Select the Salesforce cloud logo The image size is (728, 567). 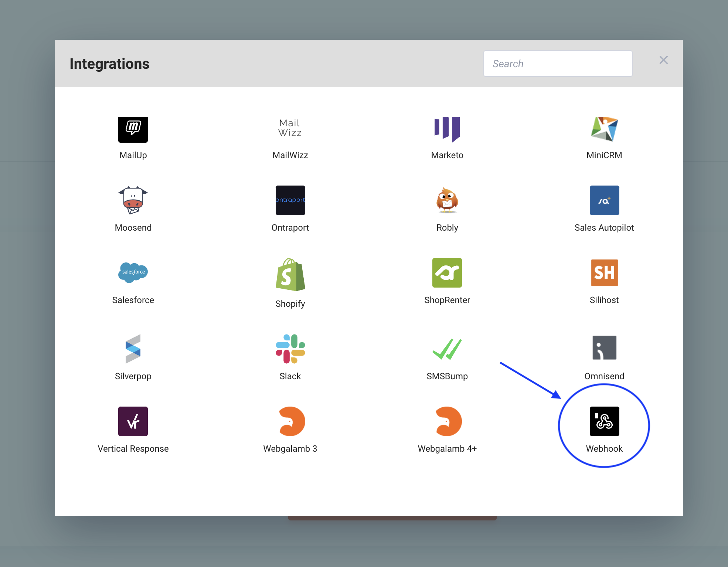click(x=133, y=272)
